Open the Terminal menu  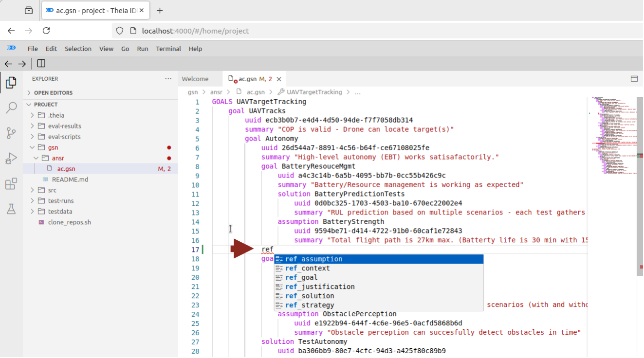(x=168, y=49)
